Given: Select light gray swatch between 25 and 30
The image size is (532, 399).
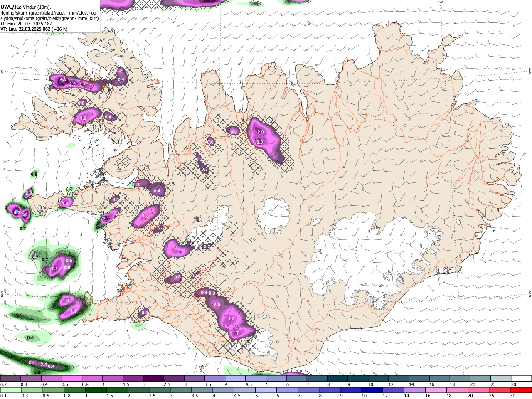Looking at the screenshot, I should click(501, 378).
